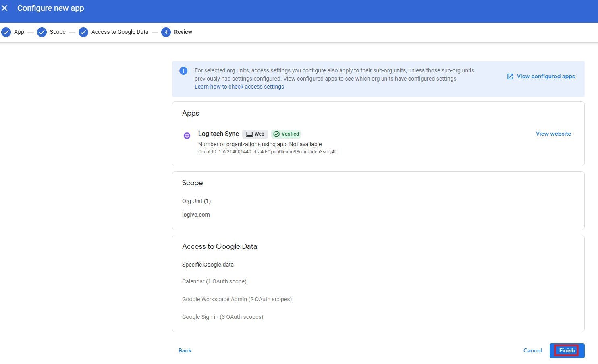
Task: Open the Verified link
Action: pyautogui.click(x=290, y=134)
